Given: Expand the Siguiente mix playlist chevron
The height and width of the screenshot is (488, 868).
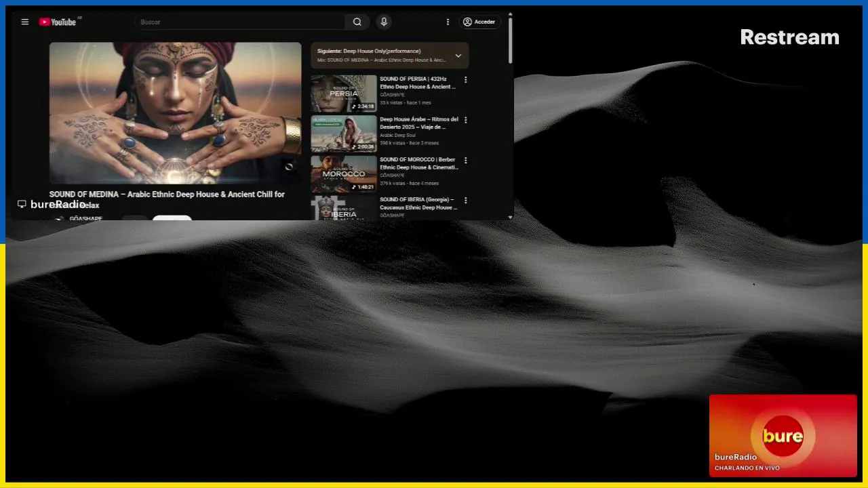Looking at the screenshot, I should tap(458, 56).
